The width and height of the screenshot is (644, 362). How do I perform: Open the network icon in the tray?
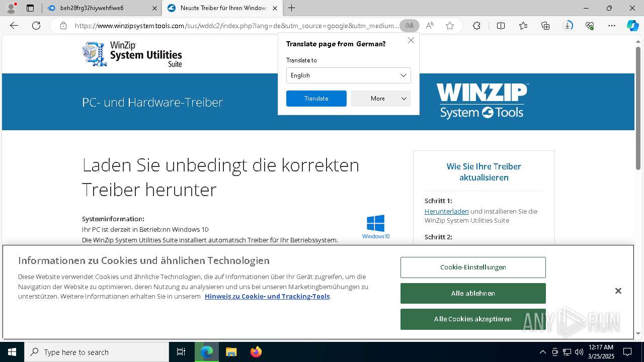pos(567,352)
